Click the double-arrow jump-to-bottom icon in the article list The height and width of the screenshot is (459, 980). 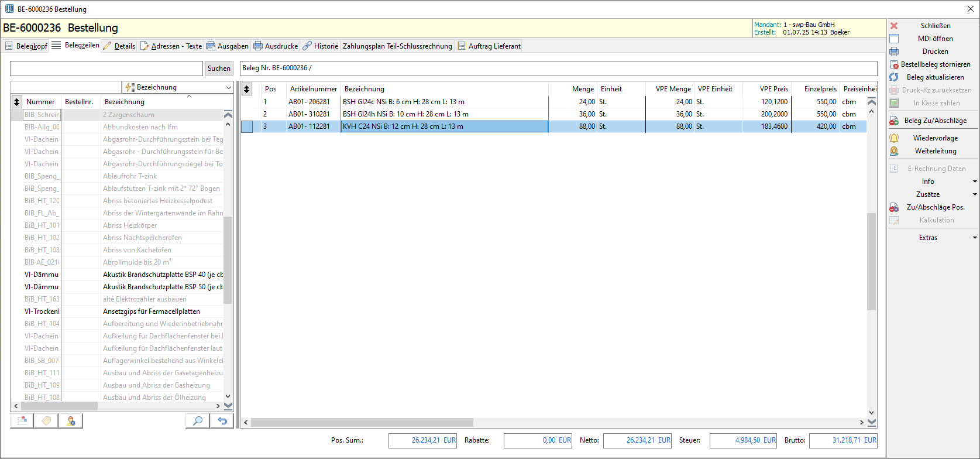click(228, 406)
